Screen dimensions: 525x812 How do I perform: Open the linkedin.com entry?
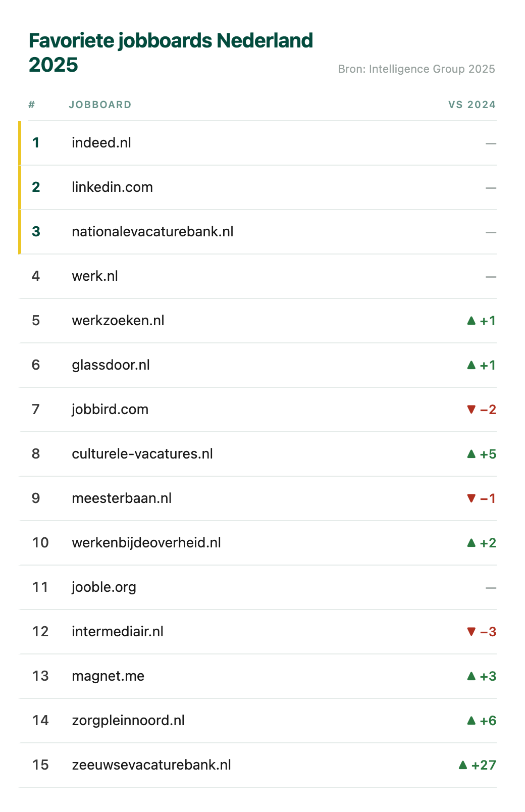258,187
